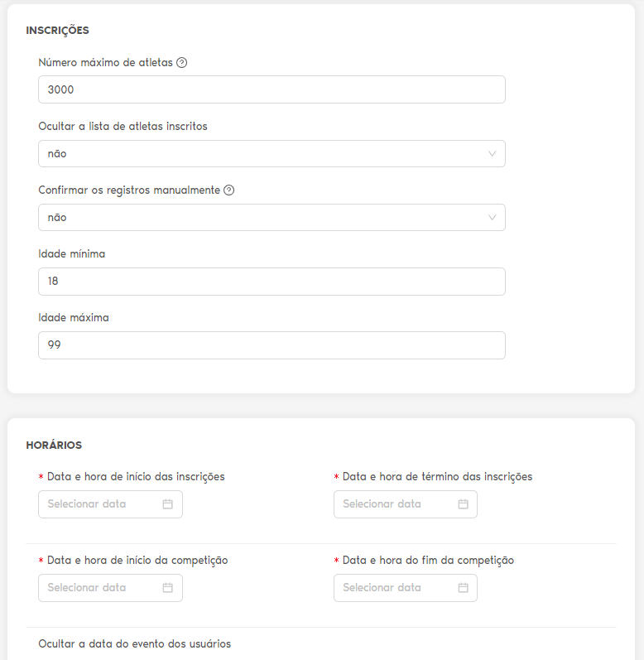The width and height of the screenshot is (644, 660).
Task: Click the INSCRIÇÕES section heading
Action: coord(57,31)
